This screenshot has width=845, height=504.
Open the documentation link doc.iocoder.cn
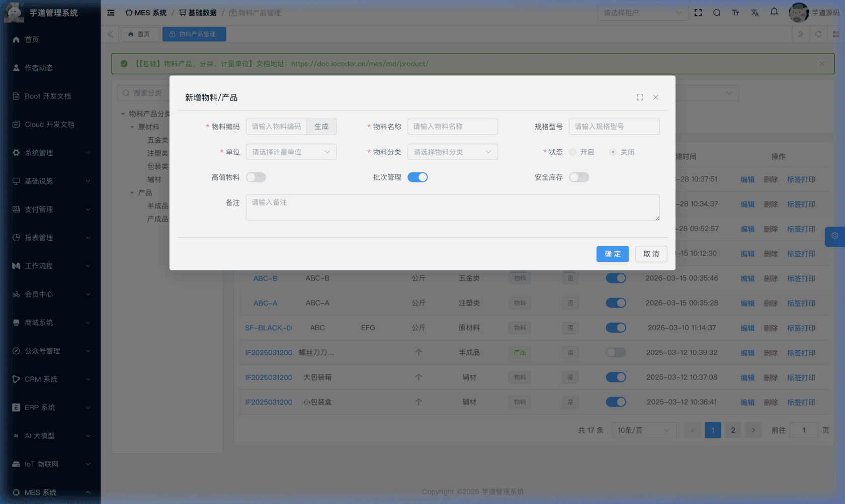coord(359,64)
